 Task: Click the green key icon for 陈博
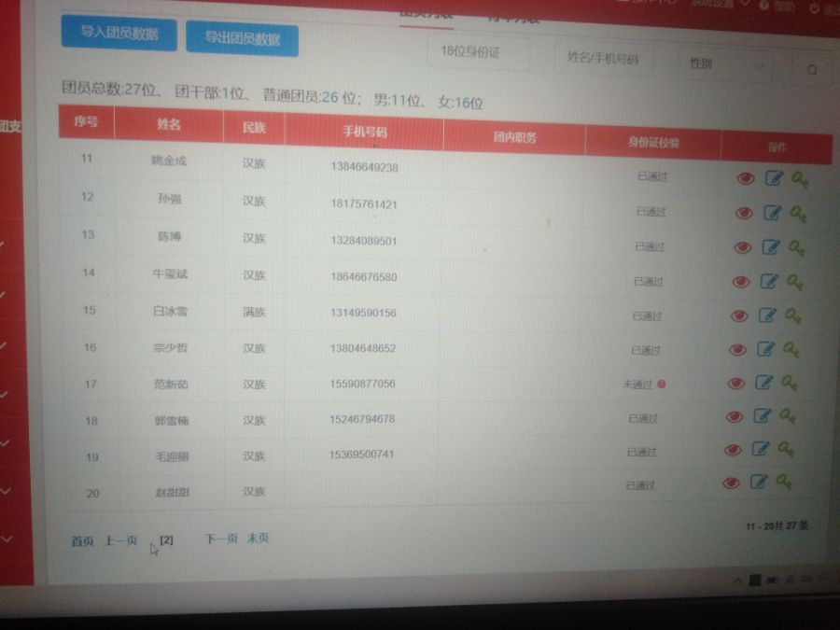797,248
